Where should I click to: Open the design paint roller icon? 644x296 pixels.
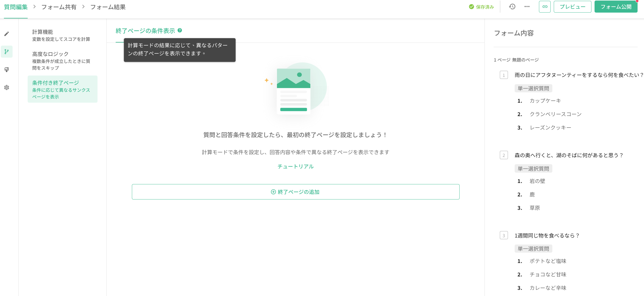tap(7, 70)
